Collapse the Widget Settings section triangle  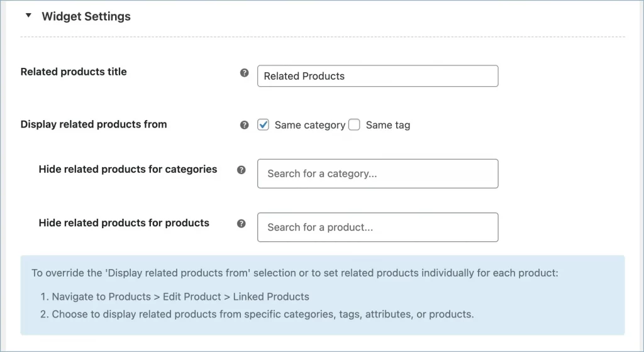pyautogui.click(x=28, y=16)
